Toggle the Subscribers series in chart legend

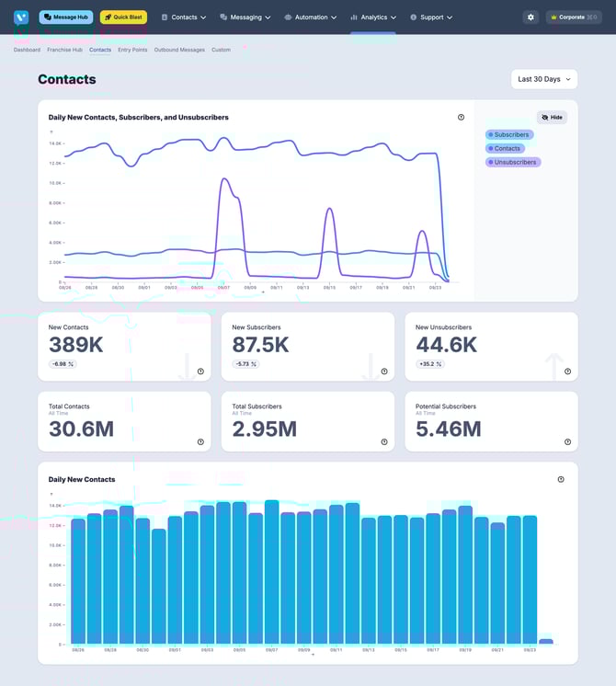tap(509, 135)
